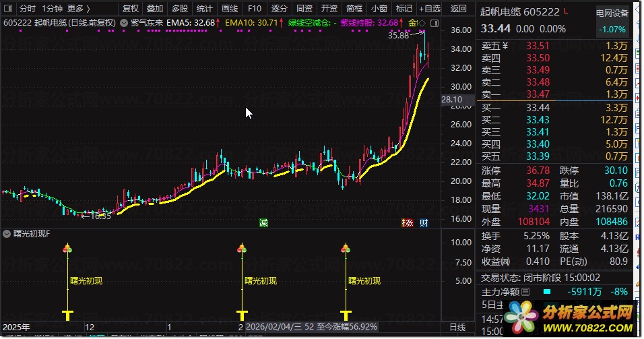This screenshot has height=339, width=644.
Task: Click the 同资 button
Action: (304, 8)
